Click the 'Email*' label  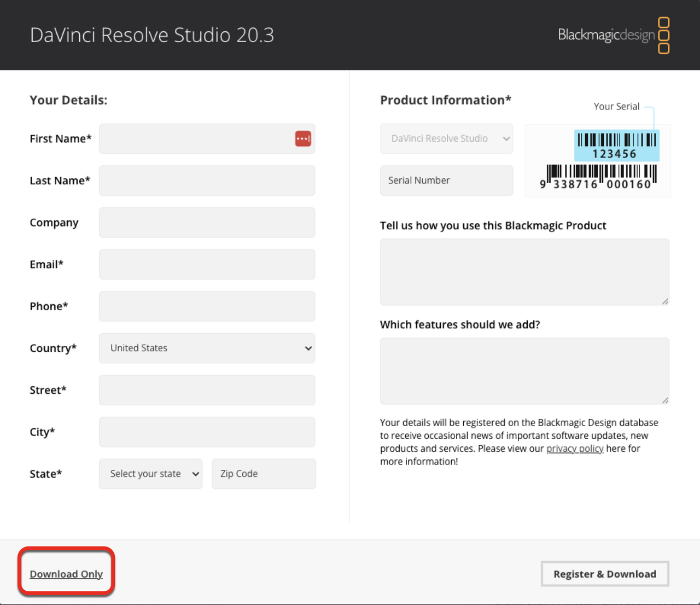(46, 264)
